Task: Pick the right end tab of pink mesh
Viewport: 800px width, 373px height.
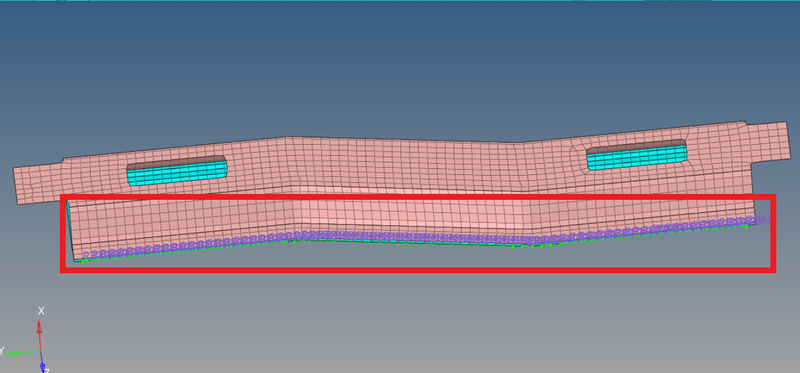Action: coord(769,143)
